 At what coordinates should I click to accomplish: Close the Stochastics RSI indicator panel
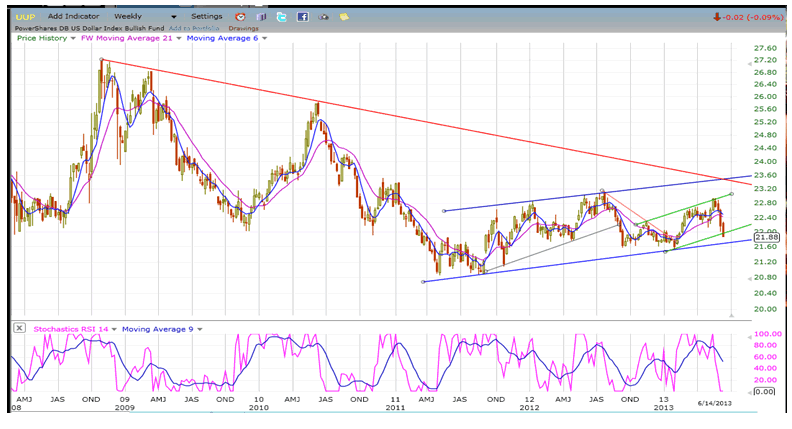pyautogui.click(x=18, y=327)
